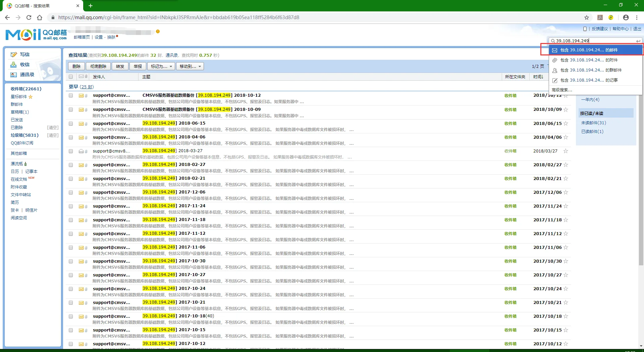Star the email dated 2018/10/09
This screenshot has width=644, height=352.
click(x=566, y=109)
